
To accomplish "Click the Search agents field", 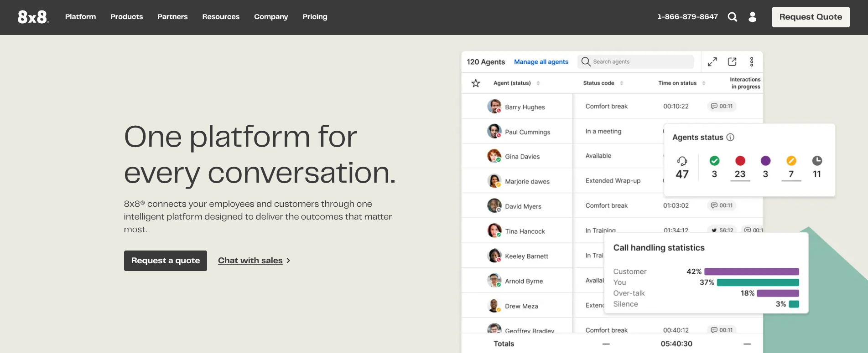I will (636, 61).
